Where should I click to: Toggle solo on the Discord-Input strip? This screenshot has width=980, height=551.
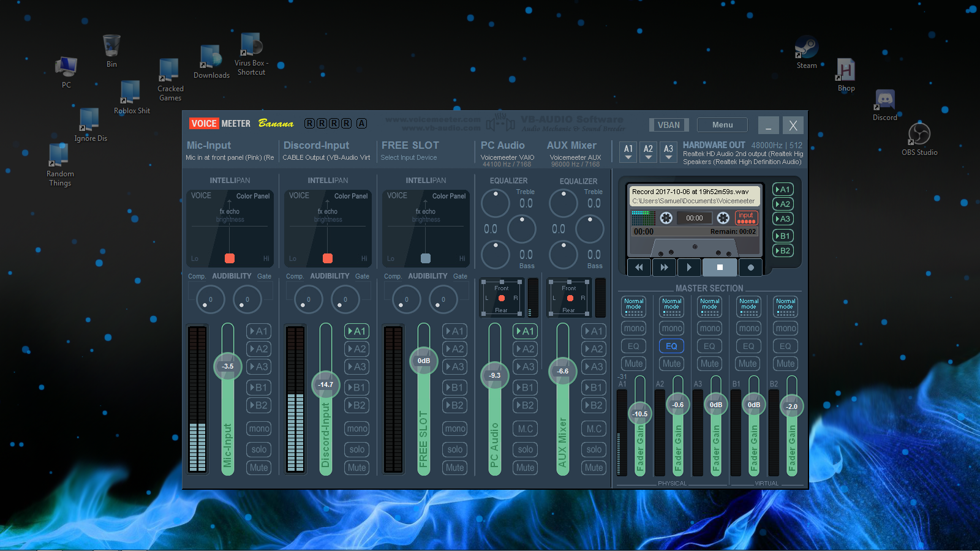click(x=357, y=449)
